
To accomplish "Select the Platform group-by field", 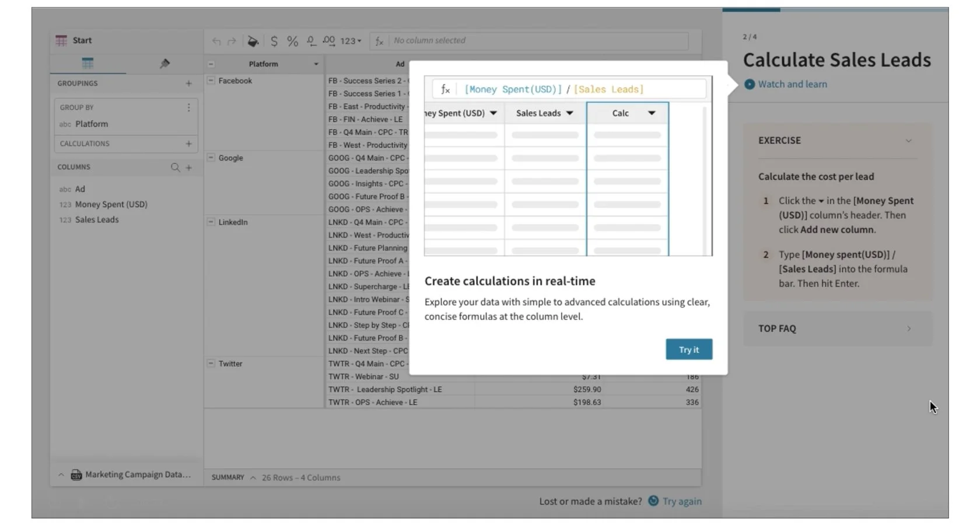I will point(92,124).
